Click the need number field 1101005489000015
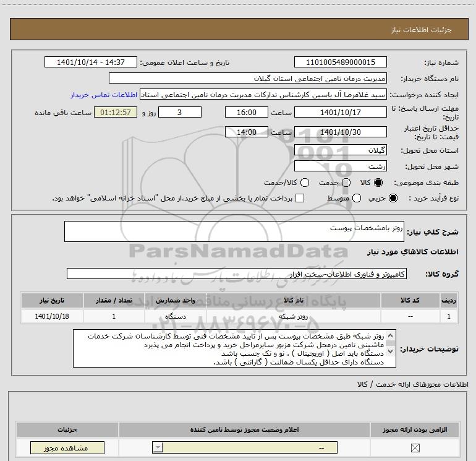 click(x=340, y=62)
